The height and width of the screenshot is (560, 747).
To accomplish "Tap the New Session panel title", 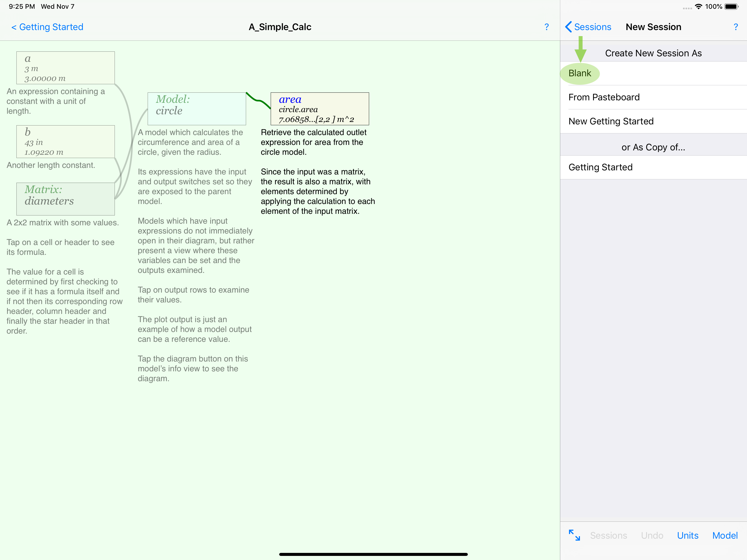I will [653, 27].
